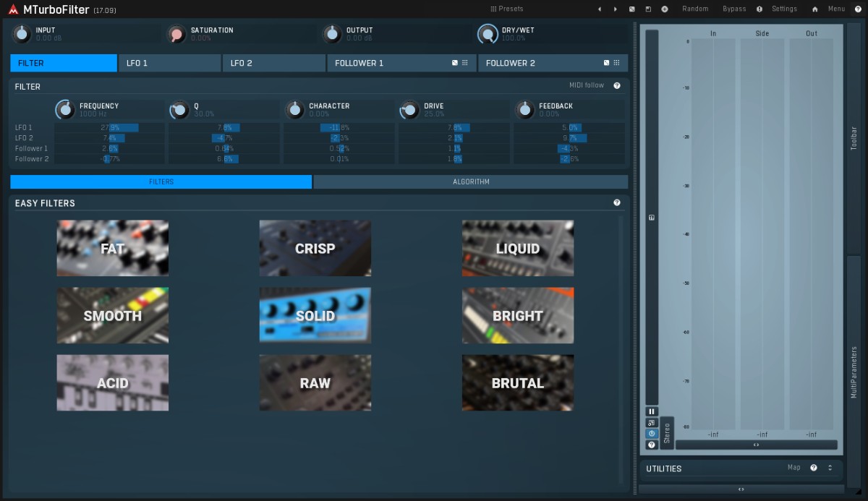Choose the SOLID easy filter
The width and height of the screenshot is (868, 501).
(x=315, y=315)
